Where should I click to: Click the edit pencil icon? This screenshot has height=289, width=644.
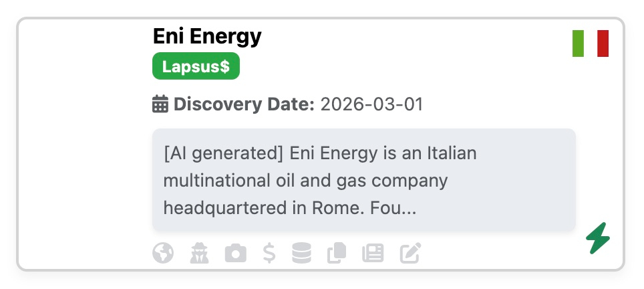click(411, 253)
